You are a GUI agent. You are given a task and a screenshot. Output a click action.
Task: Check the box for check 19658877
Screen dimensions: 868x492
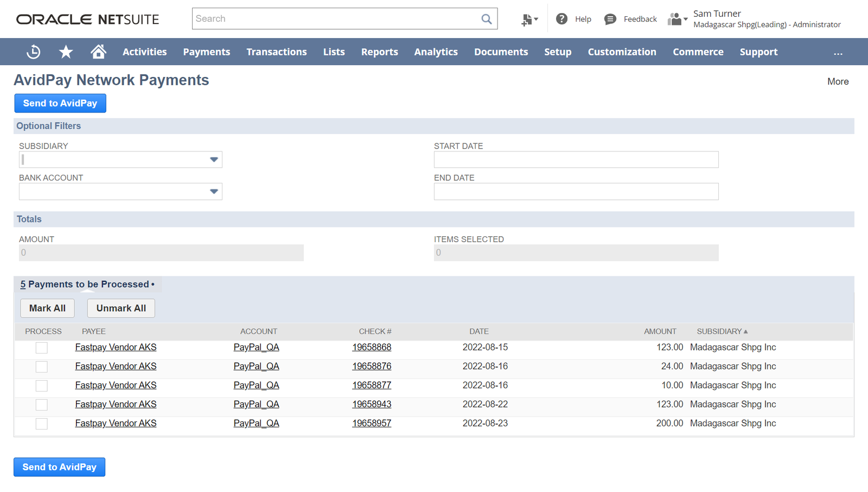tap(42, 386)
